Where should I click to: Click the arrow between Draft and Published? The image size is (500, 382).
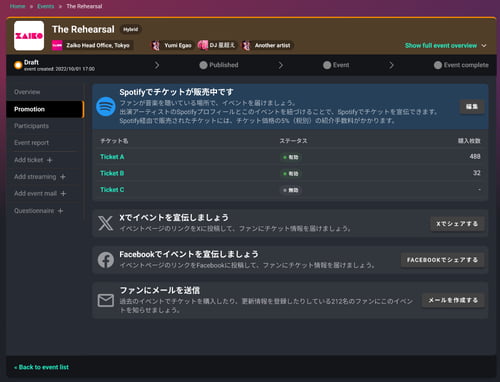click(x=157, y=65)
